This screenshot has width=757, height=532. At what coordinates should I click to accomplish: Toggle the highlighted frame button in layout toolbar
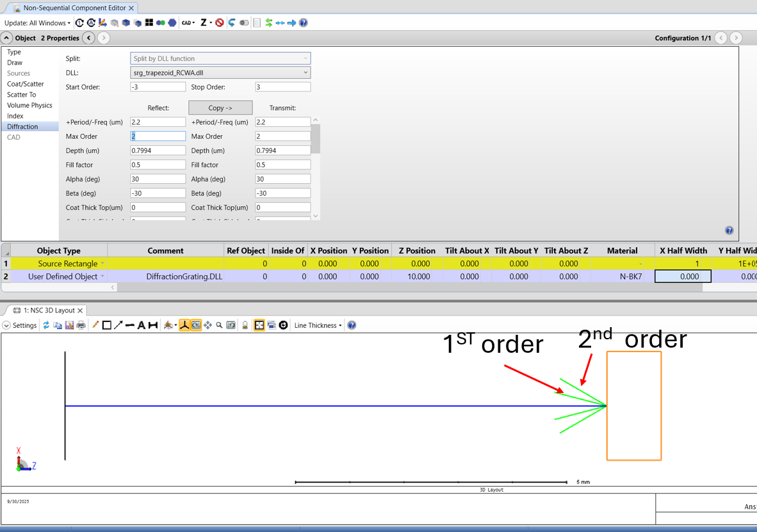[259, 325]
